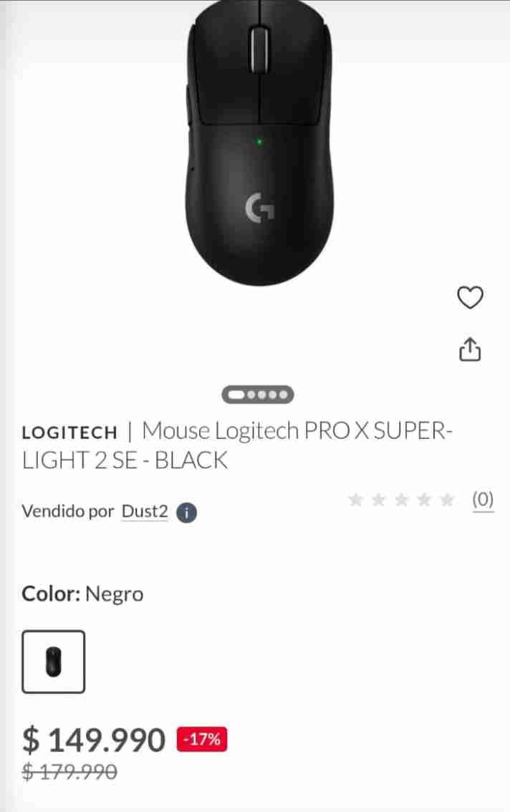The image size is (510, 812).
Task: Click the second rating star
Action: coord(379,501)
